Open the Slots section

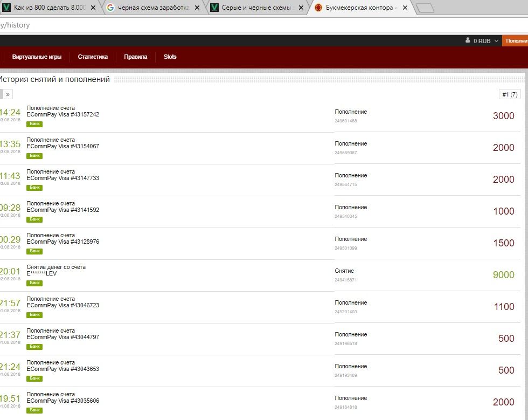click(x=170, y=57)
